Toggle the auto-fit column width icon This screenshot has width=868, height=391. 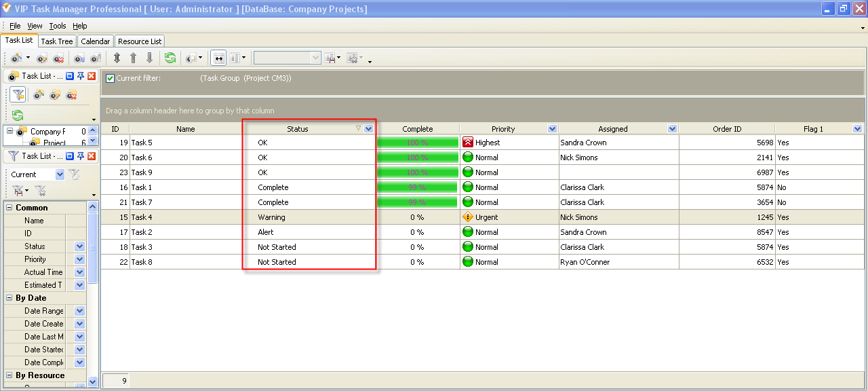tap(218, 58)
